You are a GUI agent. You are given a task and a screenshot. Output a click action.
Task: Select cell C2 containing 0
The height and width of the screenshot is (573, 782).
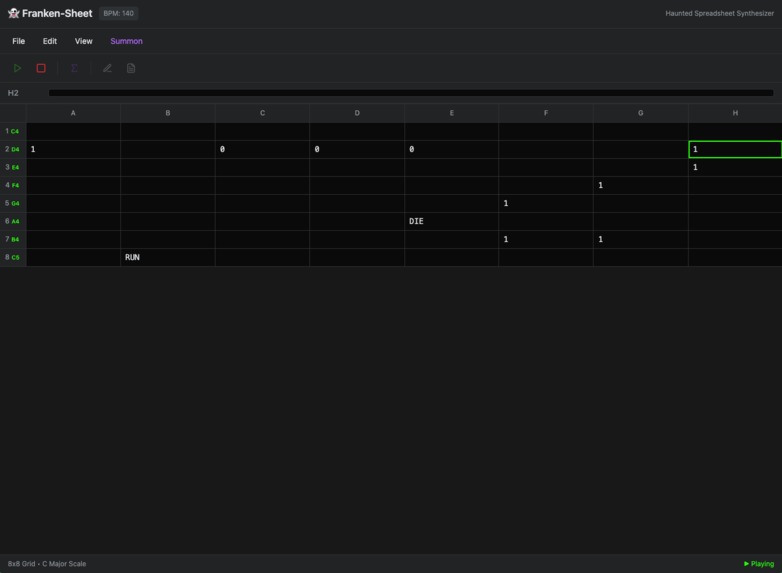click(x=262, y=150)
